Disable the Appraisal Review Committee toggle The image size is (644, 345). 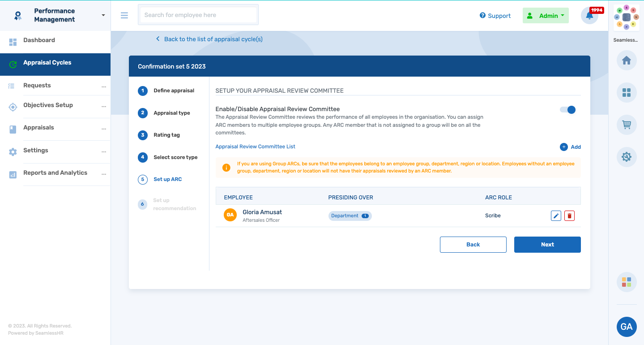(x=568, y=110)
